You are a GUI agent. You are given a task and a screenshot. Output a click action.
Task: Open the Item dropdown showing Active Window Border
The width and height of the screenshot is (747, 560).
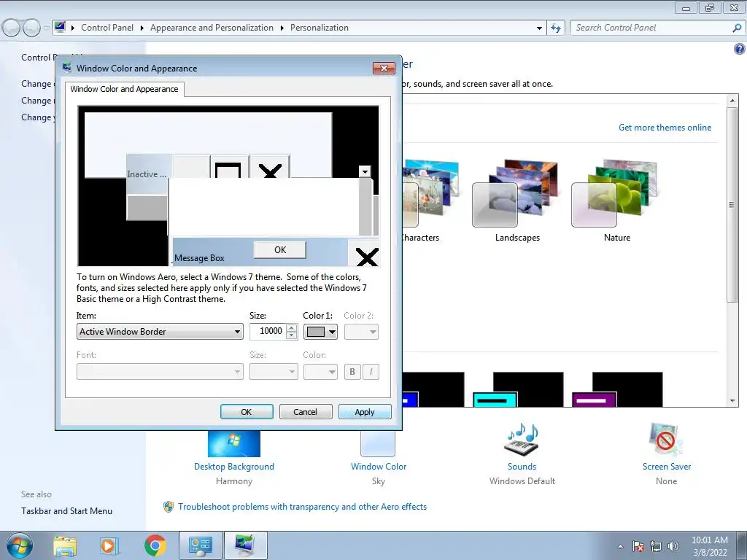pyautogui.click(x=160, y=332)
